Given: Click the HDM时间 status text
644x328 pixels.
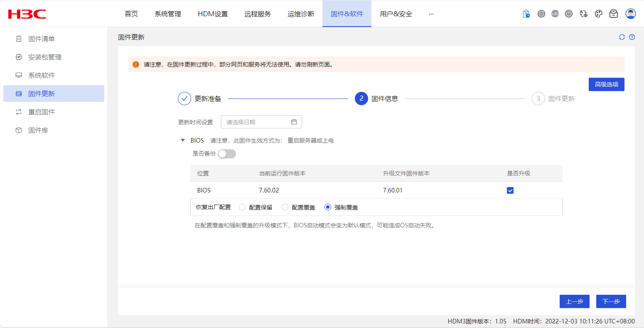Looking at the screenshot, I should pos(574,321).
